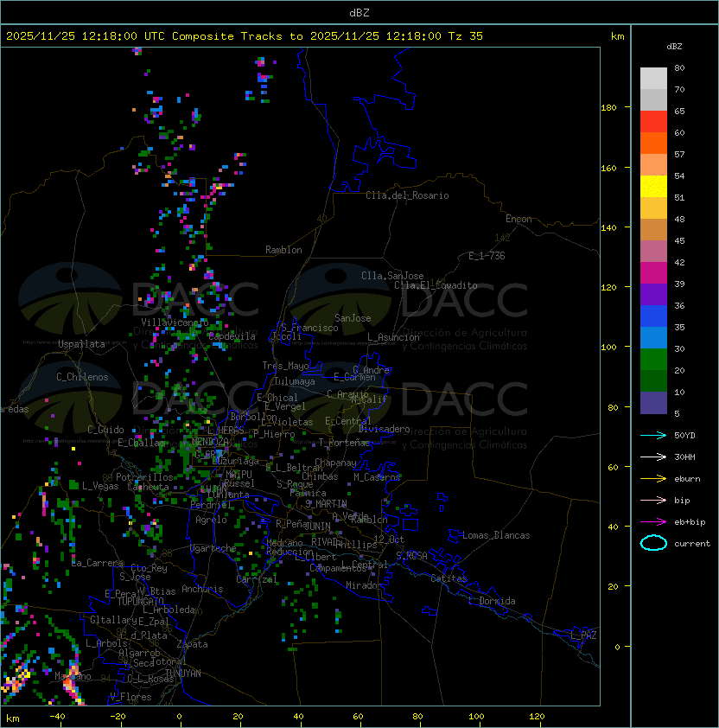Click the dBZ title at top center
Viewport: 719px width, 728px height.
pos(359,12)
